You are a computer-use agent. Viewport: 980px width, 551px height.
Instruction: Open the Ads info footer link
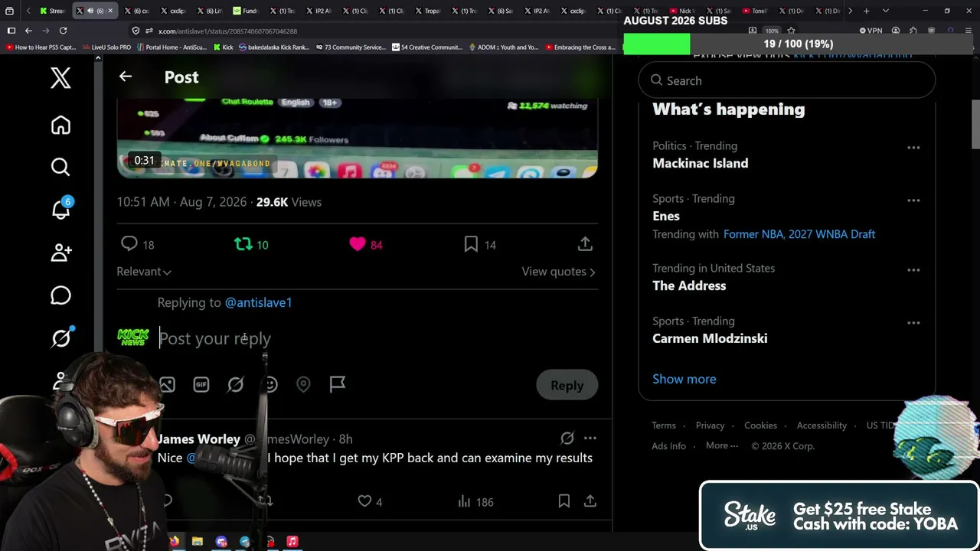[668, 446]
